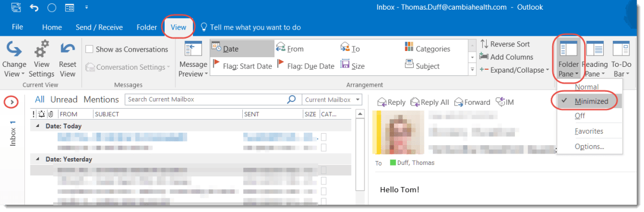Viewport: 644px width, 212px height.
Task: Enable Show as Conversations checkbox
Action: (x=89, y=49)
